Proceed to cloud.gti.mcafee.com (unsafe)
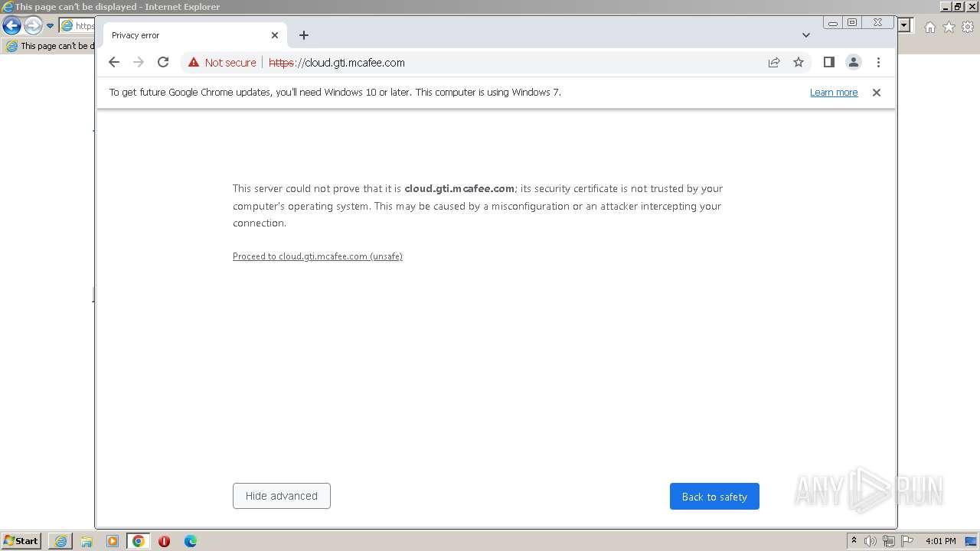The width and height of the screenshot is (980, 551). pyautogui.click(x=318, y=256)
